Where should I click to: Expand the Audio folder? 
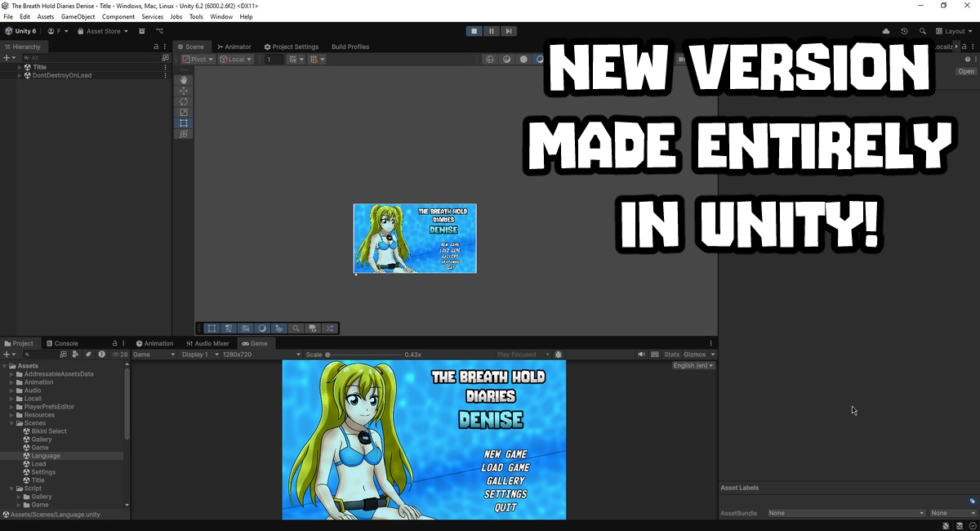(11, 390)
